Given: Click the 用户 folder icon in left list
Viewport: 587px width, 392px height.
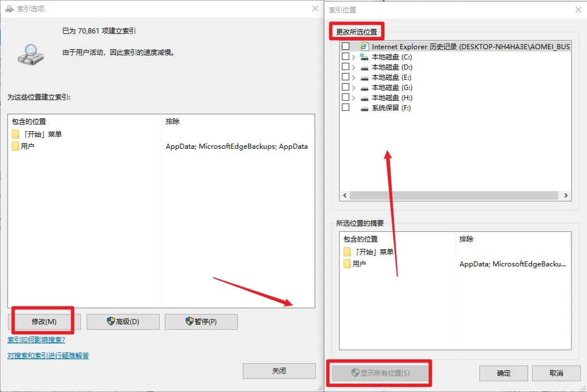Looking at the screenshot, I should click(x=15, y=147).
